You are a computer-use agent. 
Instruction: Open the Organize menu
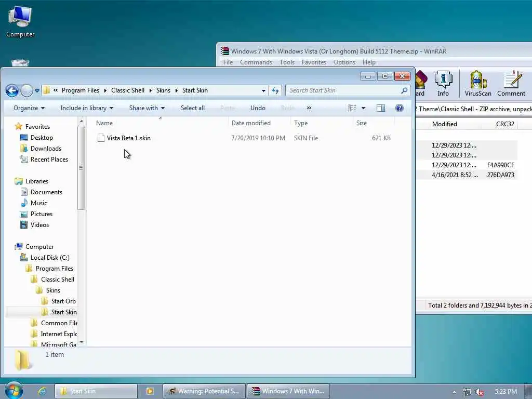(x=29, y=108)
